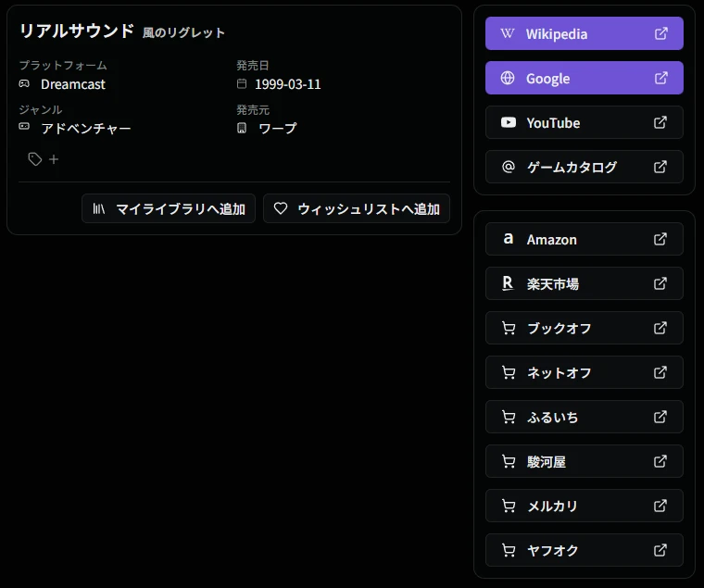Screen dimensions: 704x588
Task: Click the cart icon beside 駿河屋
Action: point(509,461)
